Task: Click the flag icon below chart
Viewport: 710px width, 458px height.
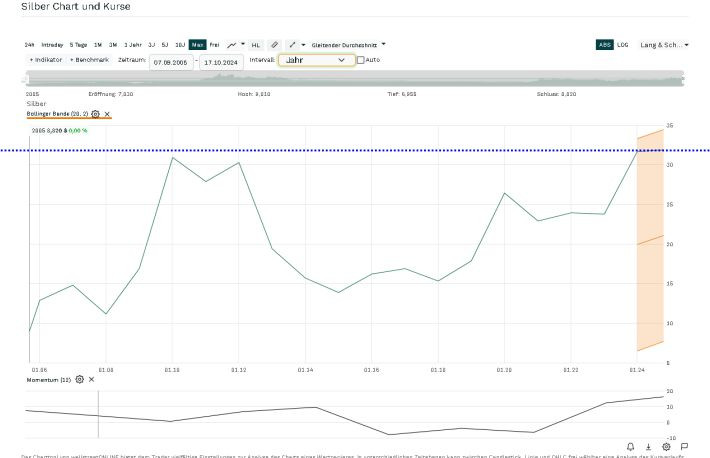Action: point(684,447)
